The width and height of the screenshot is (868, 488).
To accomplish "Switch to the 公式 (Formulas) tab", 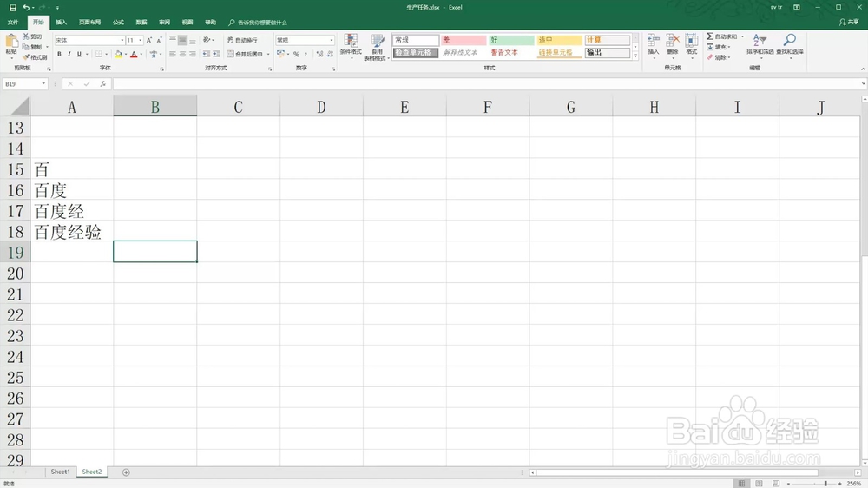I will tap(118, 23).
